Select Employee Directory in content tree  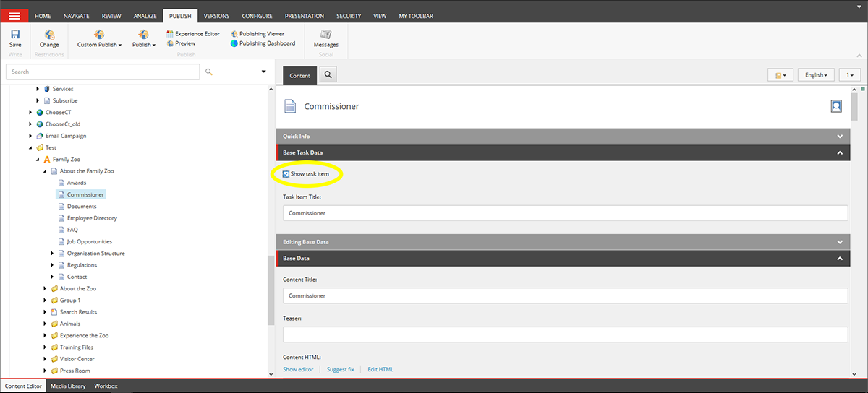[x=92, y=218]
